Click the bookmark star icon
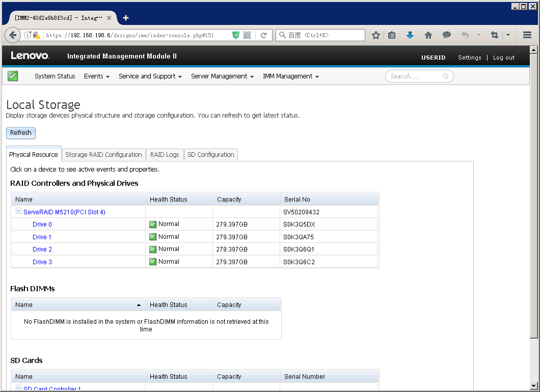 pyautogui.click(x=376, y=35)
